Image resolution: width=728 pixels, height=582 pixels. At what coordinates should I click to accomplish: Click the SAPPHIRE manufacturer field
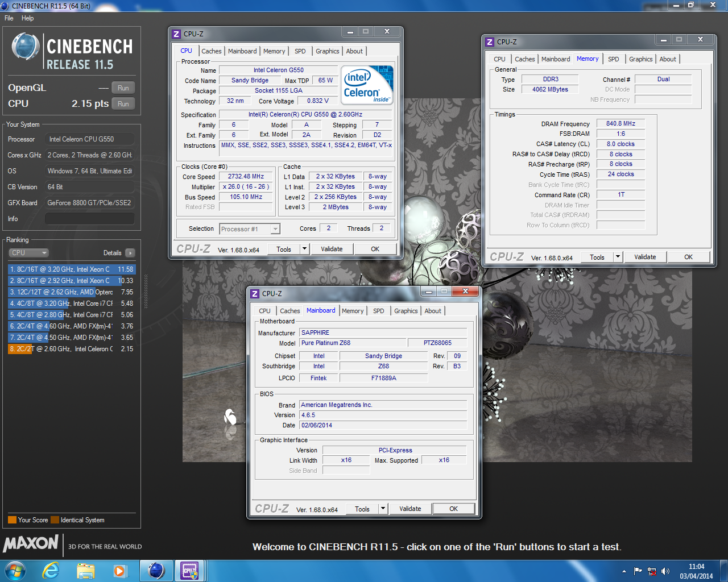383,333
